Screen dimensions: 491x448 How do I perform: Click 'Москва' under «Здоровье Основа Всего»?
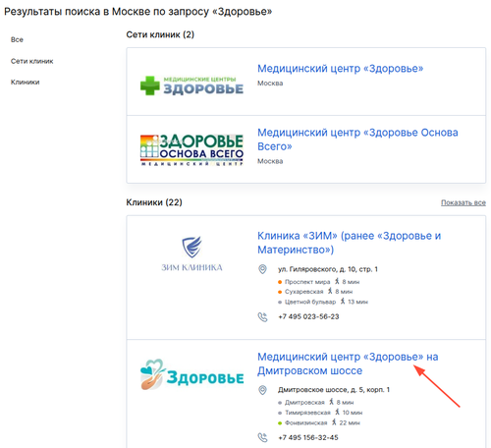(x=270, y=161)
